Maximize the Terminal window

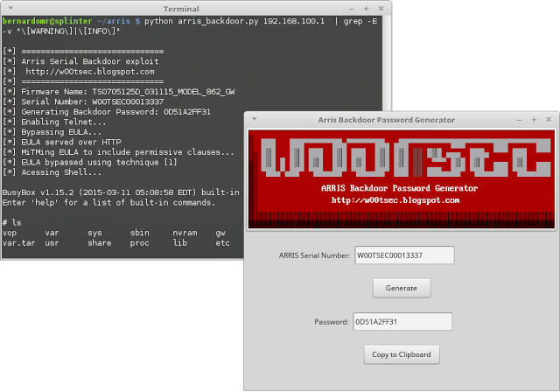pyautogui.click(x=366, y=9)
